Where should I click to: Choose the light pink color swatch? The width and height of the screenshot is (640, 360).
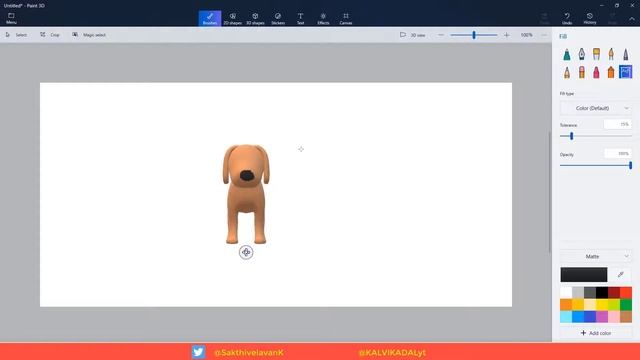pos(614,316)
